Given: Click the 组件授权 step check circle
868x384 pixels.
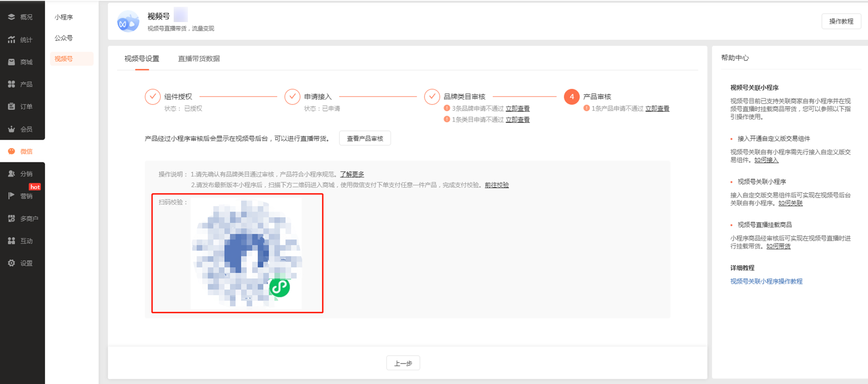Looking at the screenshot, I should (x=153, y=97).
